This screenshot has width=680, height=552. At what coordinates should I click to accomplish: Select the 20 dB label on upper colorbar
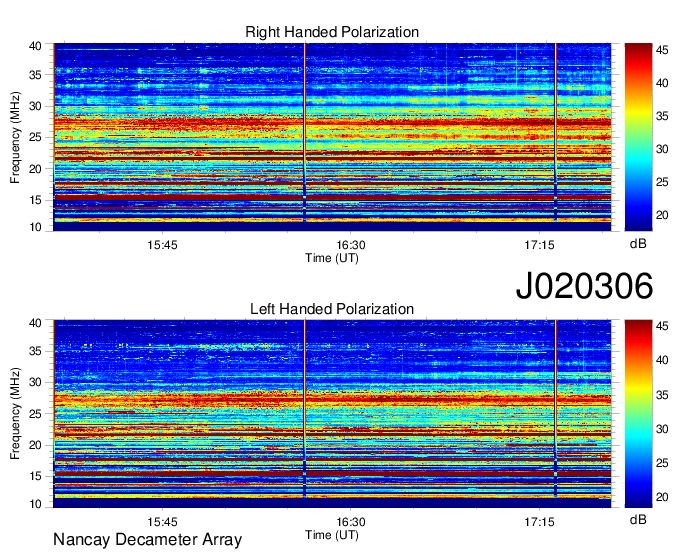(662, 215)
